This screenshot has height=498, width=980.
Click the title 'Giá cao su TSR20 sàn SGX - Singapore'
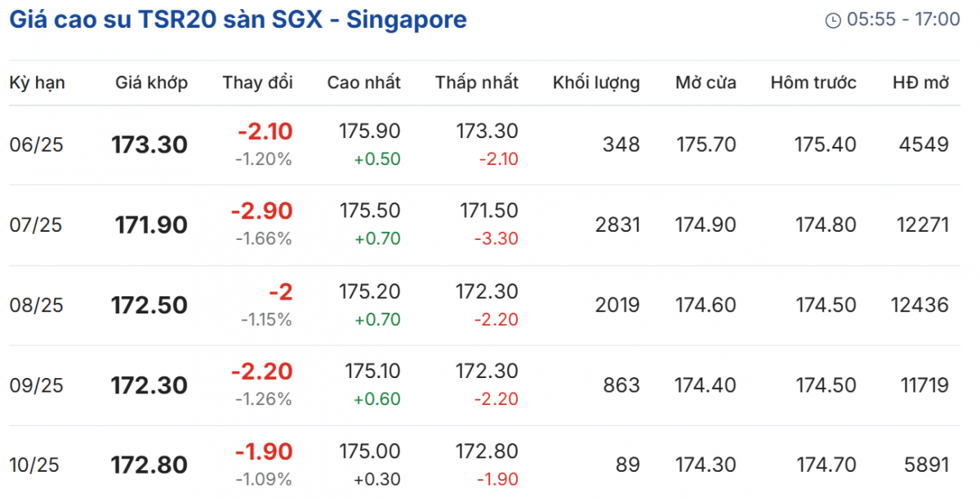(x=238, y=20)
